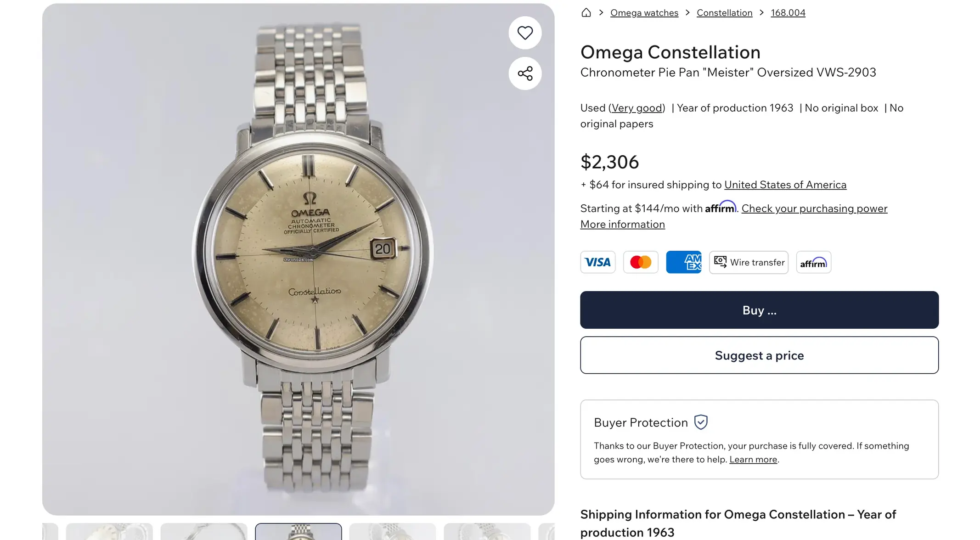Select the highlighted watch thumbnail

click(x=299, y=532)
